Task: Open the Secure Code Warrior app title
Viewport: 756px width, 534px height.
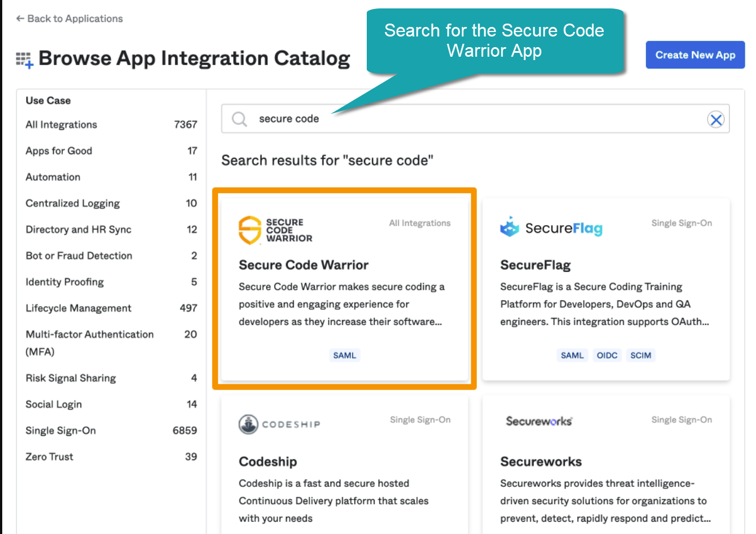Action: [303, 265]
